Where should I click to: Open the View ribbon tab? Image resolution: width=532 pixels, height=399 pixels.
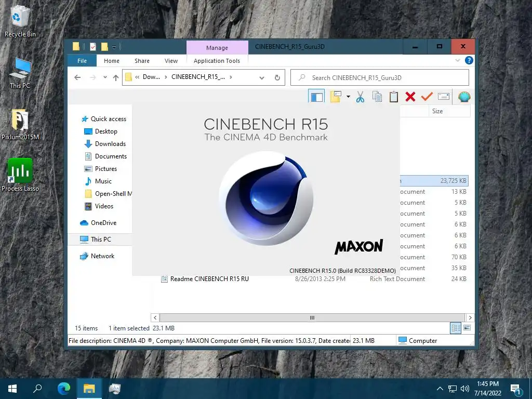pyautogui.click(x=171, y=61)
